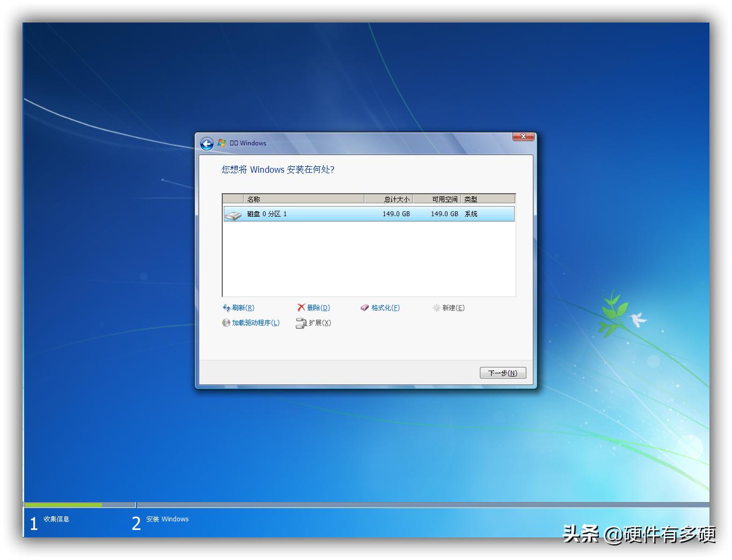Click the gray asterisk icon beside 新建

pyautogui.click(x=437, y=307)
